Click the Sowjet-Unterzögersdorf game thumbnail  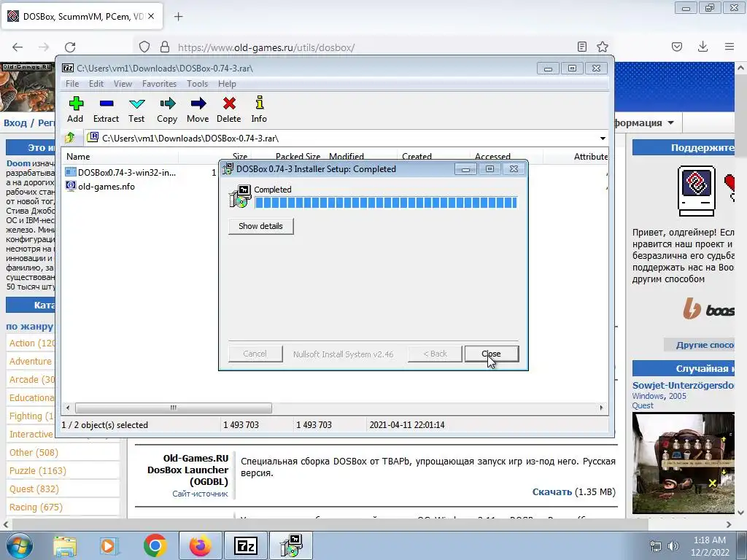pyautogui.click(x=683, y=463)
